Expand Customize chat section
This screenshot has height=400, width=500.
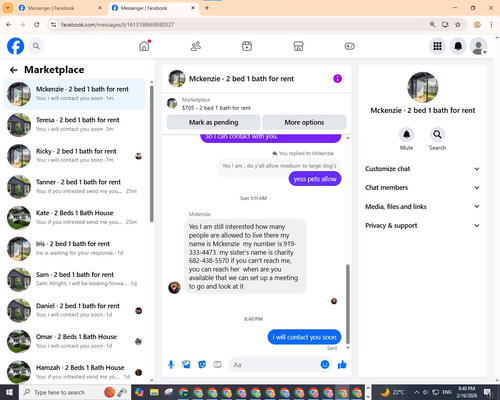tap(422, 169)
